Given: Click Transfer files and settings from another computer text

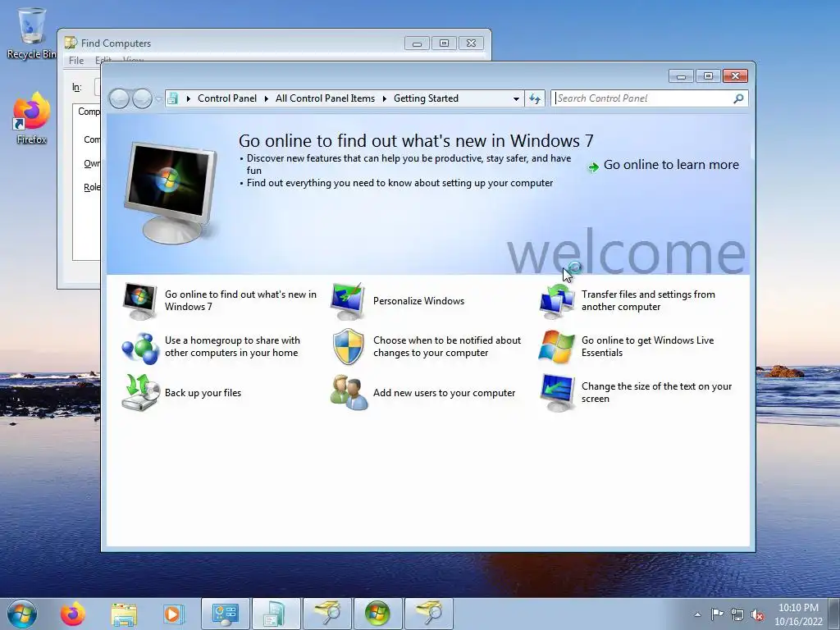Looking at the screenshot, I should coord(648,300).
